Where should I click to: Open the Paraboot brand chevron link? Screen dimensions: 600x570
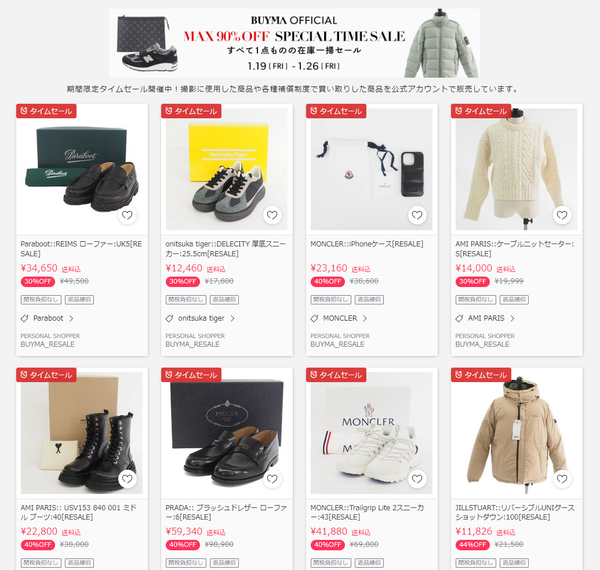point(71,318)
